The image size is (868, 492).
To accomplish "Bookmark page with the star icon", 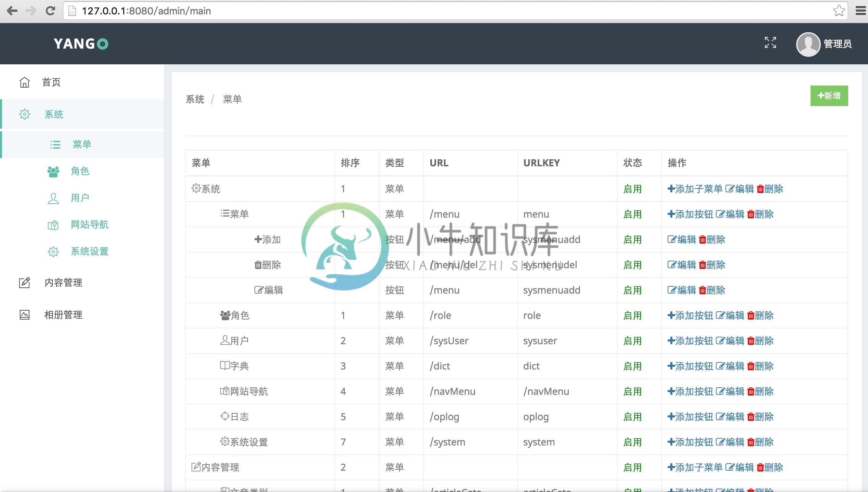I will (839, 11).
